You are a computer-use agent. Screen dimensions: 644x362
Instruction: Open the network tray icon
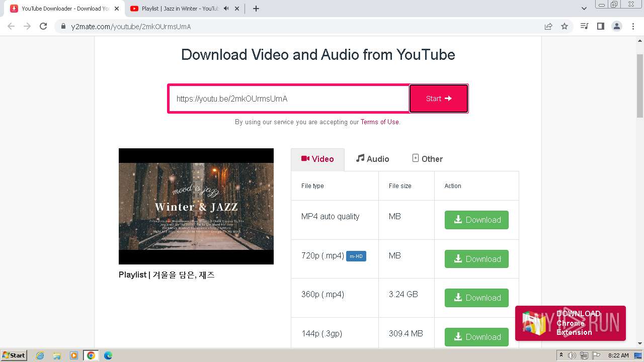[x=584, y=355]
